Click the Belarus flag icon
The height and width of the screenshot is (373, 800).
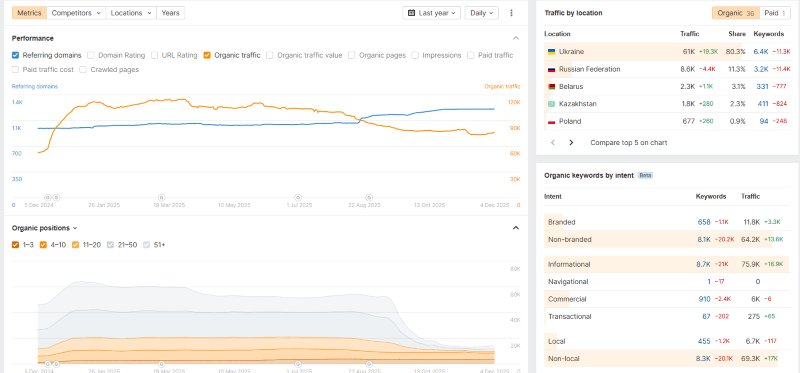tap(552, 87)
